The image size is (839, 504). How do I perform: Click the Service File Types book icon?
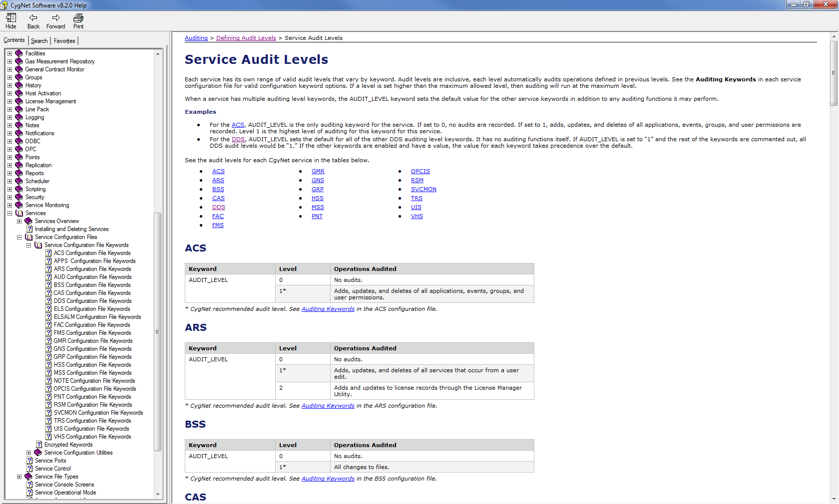click(x=29, y=477)
